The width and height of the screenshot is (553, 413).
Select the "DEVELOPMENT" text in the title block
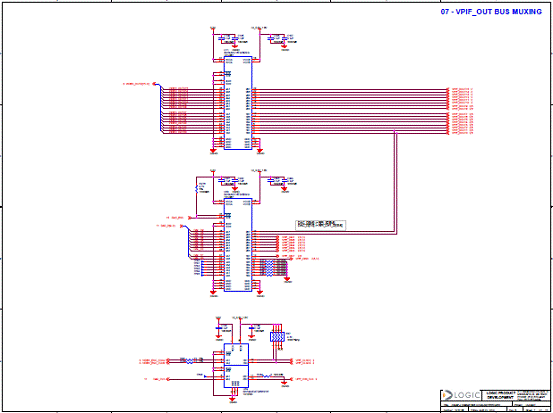[500, 397]
